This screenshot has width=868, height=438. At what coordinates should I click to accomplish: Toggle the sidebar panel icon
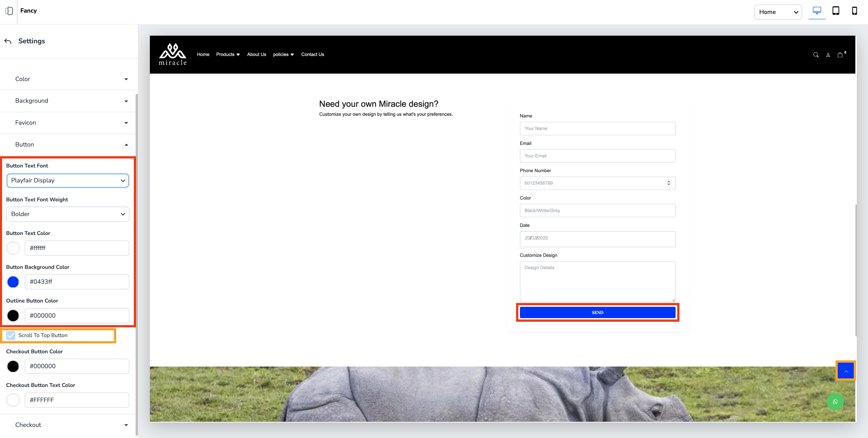(x=9, y=11)
